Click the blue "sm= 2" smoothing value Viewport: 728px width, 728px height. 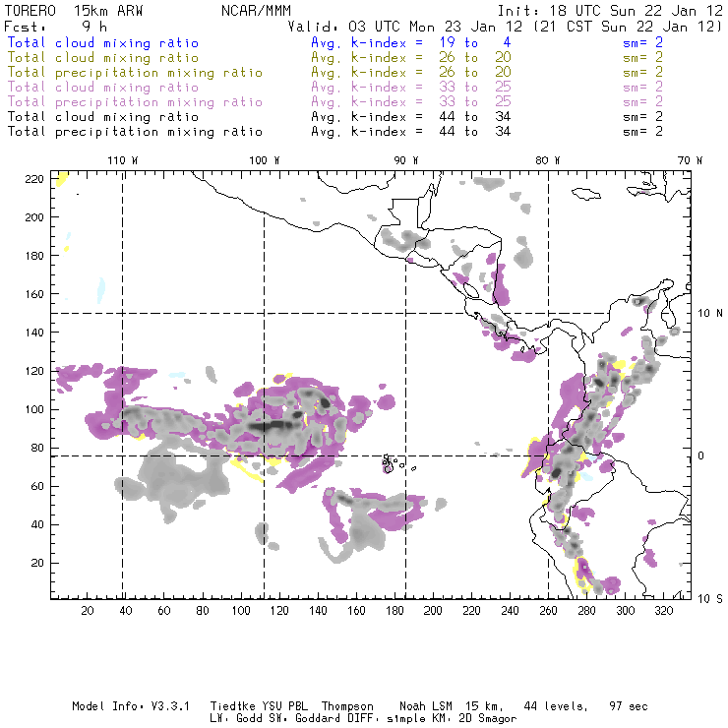pyautogui.click(x=643, y=42)
